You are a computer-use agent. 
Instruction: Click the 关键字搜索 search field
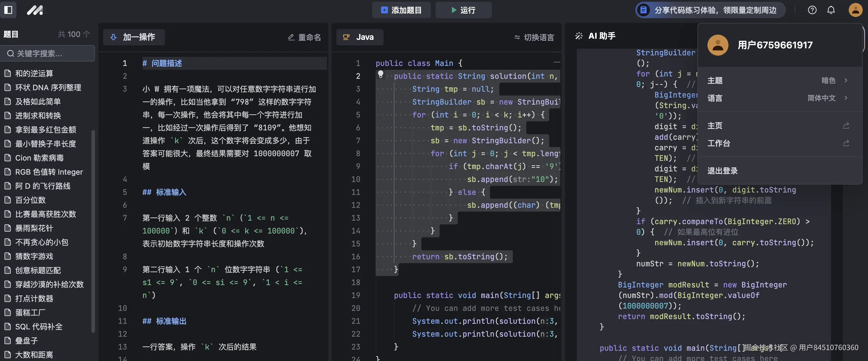[47, 53]
